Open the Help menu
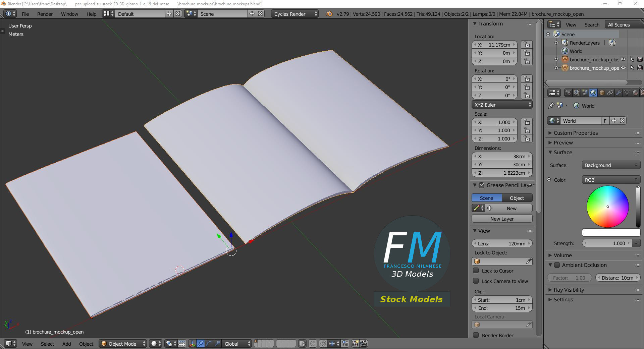644x349 pixels. (x=91, y=14)
